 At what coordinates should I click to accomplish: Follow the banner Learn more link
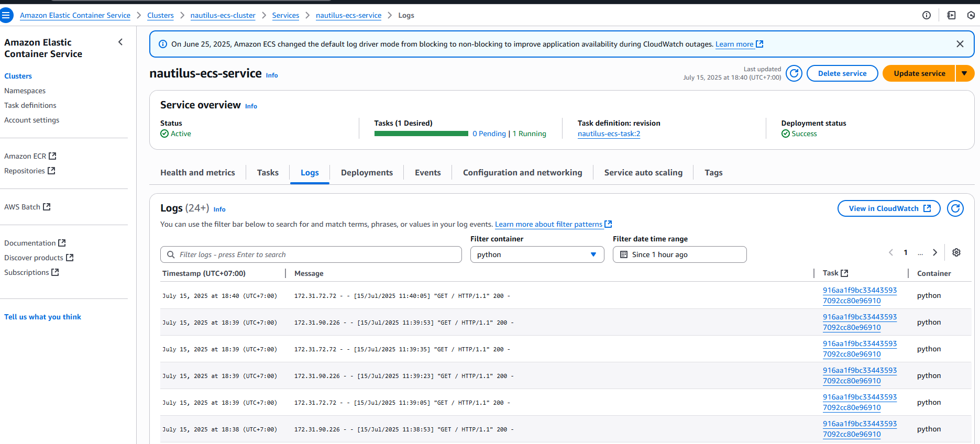739,44
